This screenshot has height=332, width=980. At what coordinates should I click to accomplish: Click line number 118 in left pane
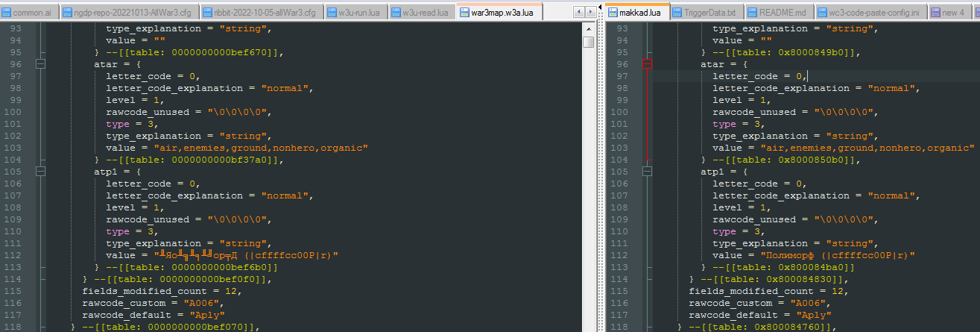(x=13, y=327)
